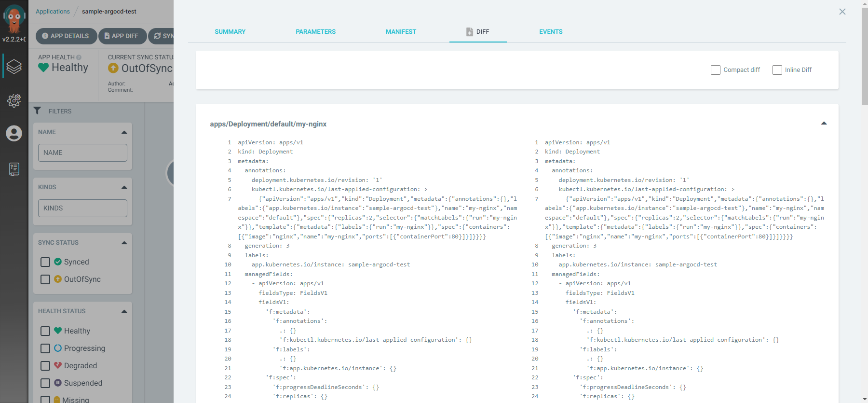Click the green Healthy heart icon in app health
The height and width of the screenshot is (403, 868).
pos(43,68)
